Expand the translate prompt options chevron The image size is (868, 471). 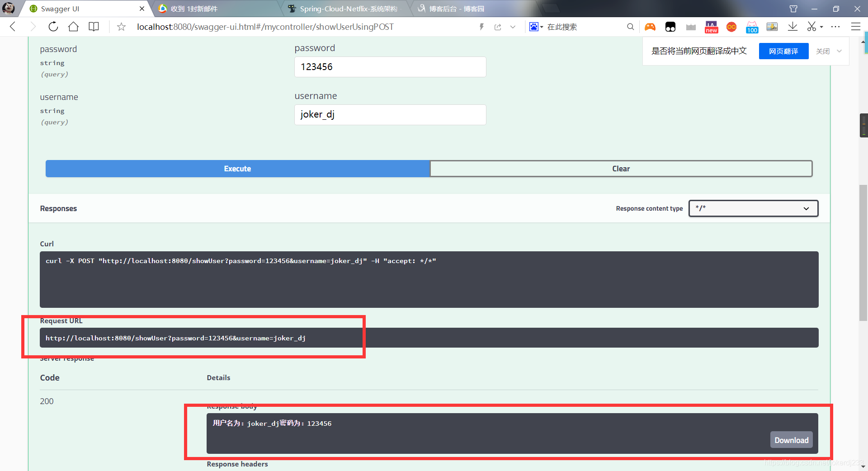pos(840,51)
